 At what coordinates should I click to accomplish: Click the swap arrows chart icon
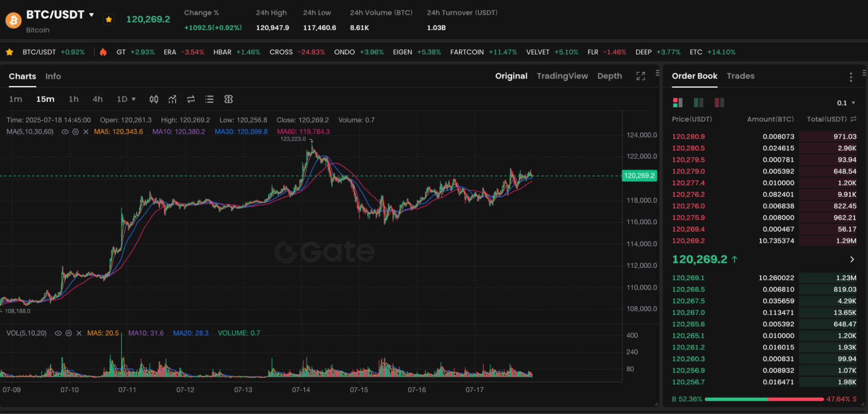point(191,99)
